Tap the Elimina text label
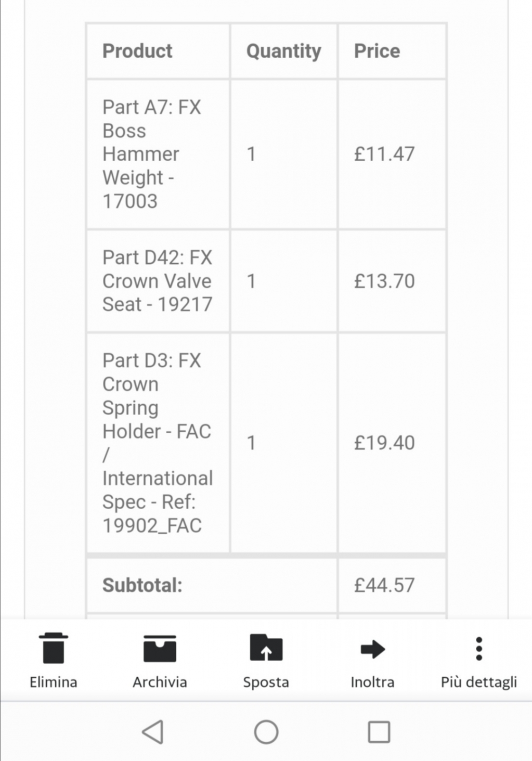Viewport: 532px width, 761px height. click(53, 682)
